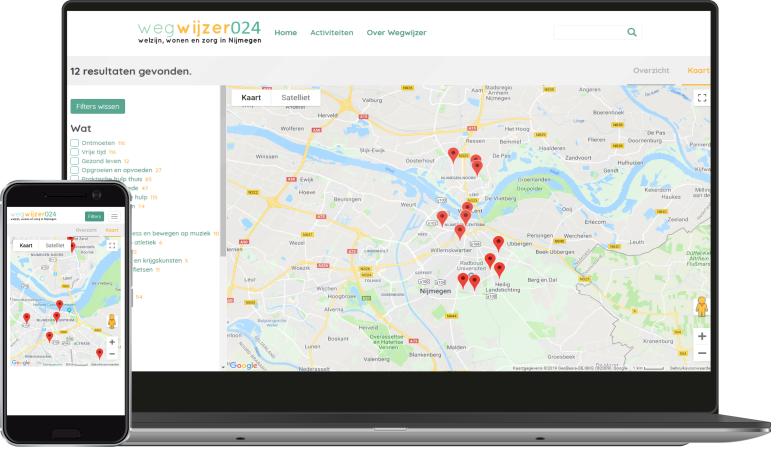
Task: Tick the Vrije tijd checkbox
Action: tap(75, 152)
